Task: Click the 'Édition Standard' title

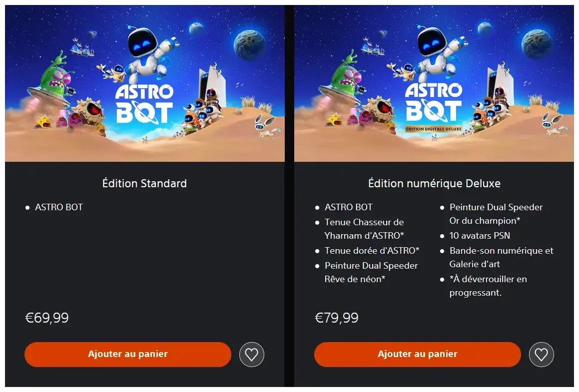Action: coord(144,183)
